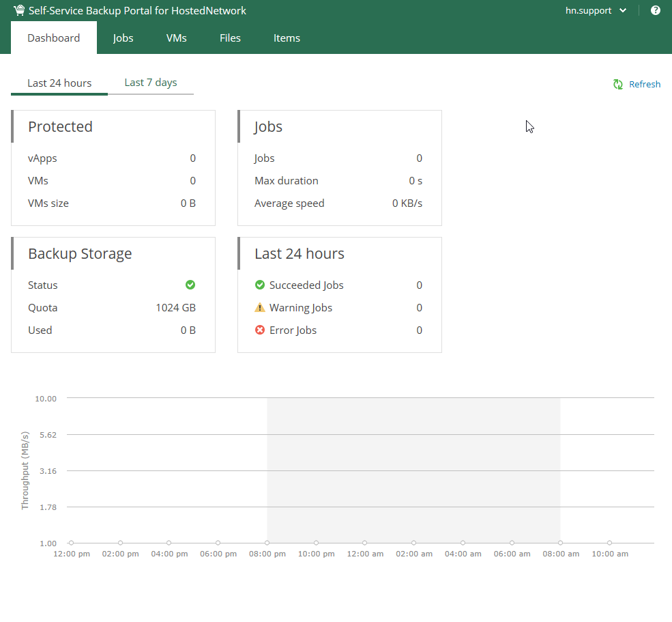Screen dimensions: 672x622
Task: Click the 10.00 y-axis value
Action: (x=46, y=399)
